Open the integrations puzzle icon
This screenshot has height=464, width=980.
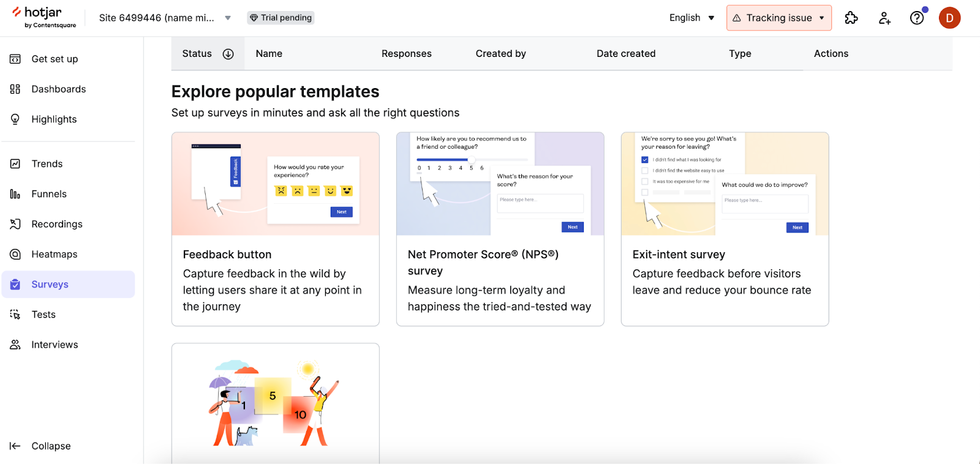[851, 18]
